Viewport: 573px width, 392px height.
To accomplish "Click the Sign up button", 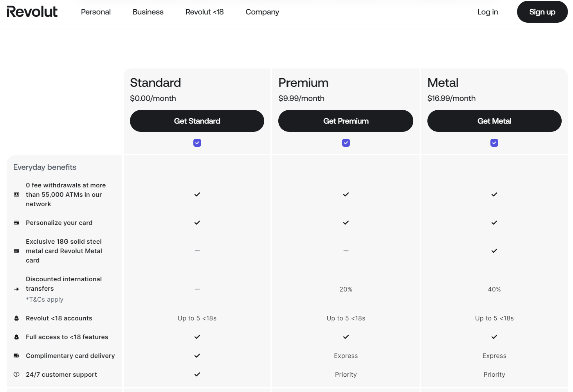I will coord(542,12).
